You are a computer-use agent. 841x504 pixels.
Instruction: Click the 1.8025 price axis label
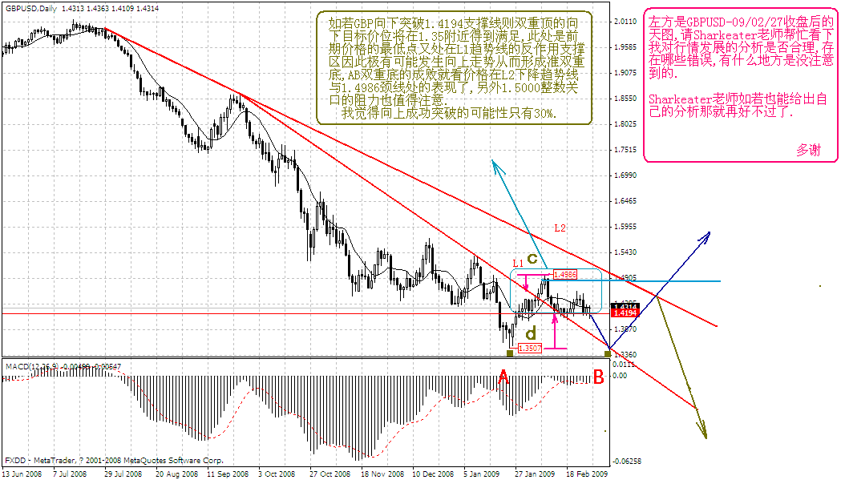click(x=625, y=124)
